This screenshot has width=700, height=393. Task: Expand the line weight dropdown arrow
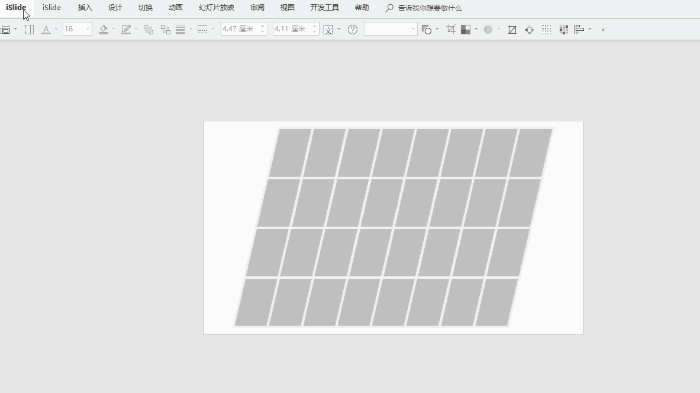click(191, 29)
